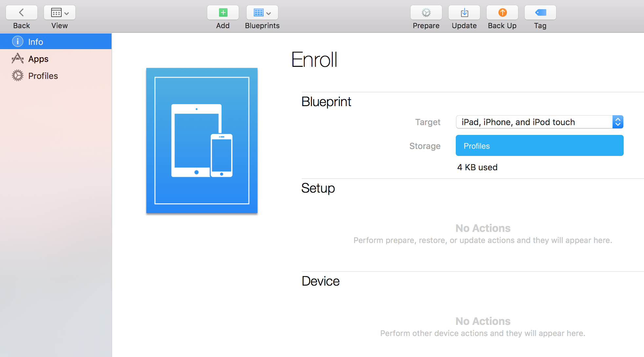Open the View mode dropdown
Screen dimensions: 644x357
[60, 13]
